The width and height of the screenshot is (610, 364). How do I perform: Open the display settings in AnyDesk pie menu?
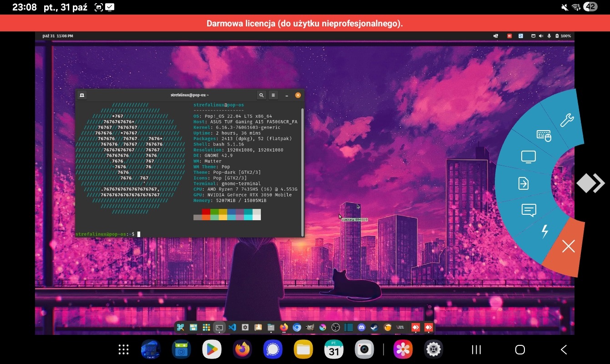pos(528,157)
